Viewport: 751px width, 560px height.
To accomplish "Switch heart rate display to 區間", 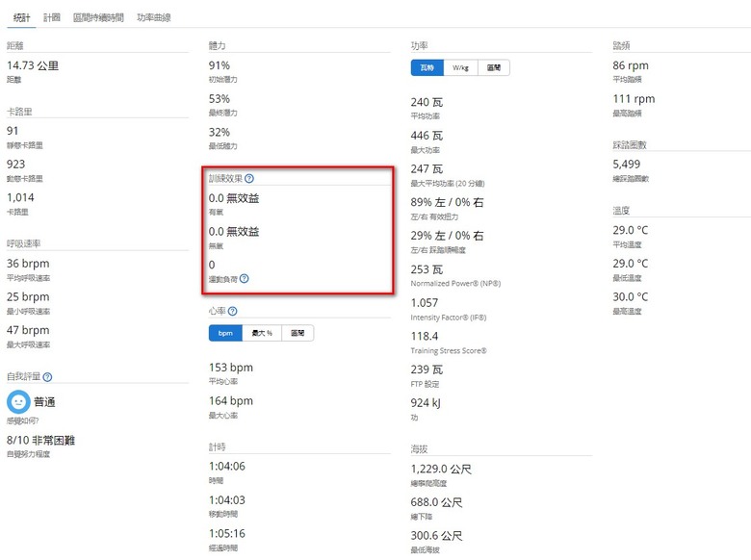I will click(x=298, y=333).
